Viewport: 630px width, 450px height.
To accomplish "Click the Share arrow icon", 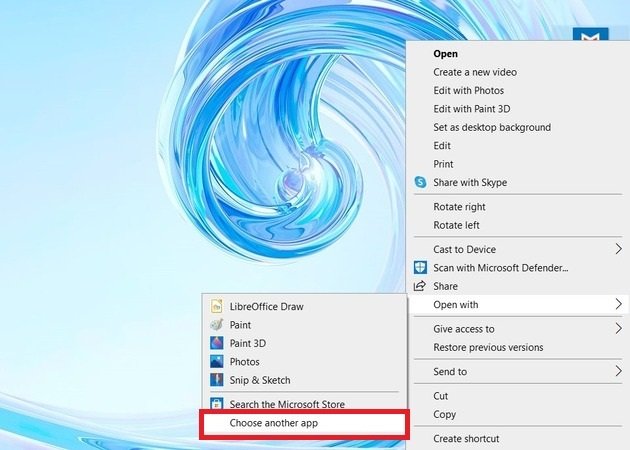I will (419, 286).
